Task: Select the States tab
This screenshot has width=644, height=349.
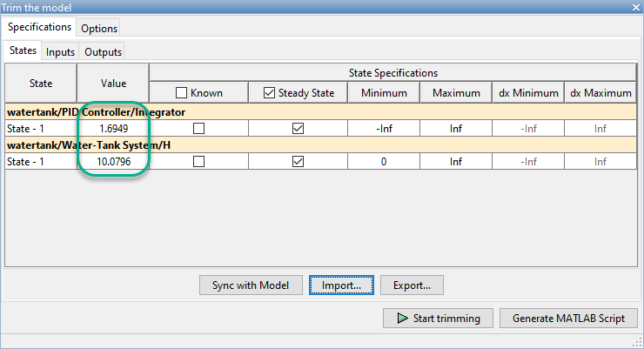Action: pyautogui.click(x=23, y=51)
